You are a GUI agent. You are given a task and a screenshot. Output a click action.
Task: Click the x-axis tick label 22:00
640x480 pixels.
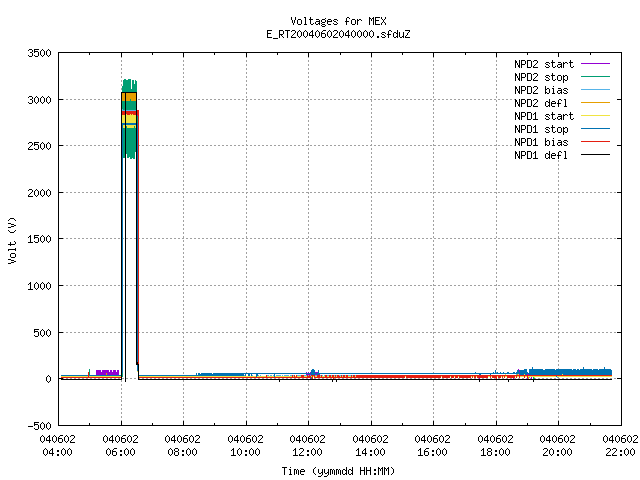click(620, 453)
